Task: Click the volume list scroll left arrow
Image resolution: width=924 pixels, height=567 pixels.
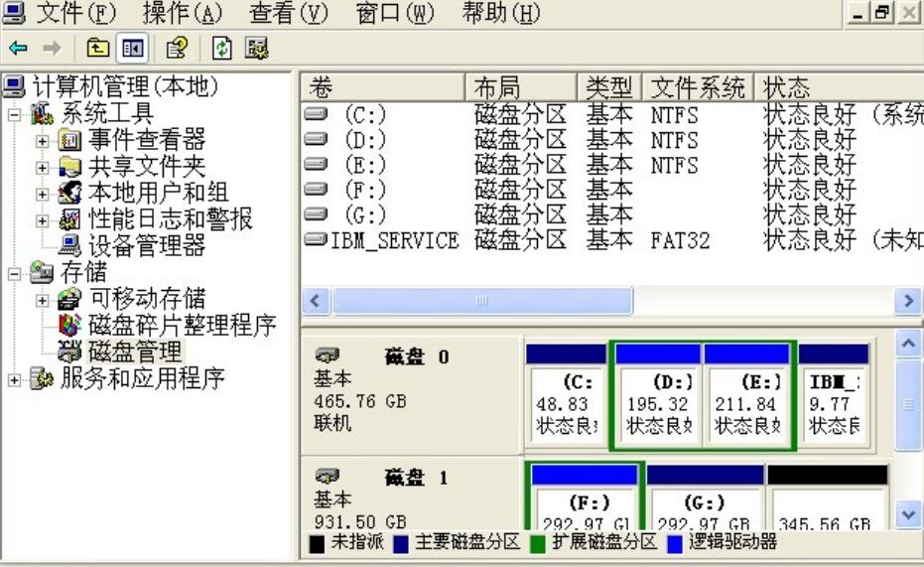Action: tap(316, 301)
